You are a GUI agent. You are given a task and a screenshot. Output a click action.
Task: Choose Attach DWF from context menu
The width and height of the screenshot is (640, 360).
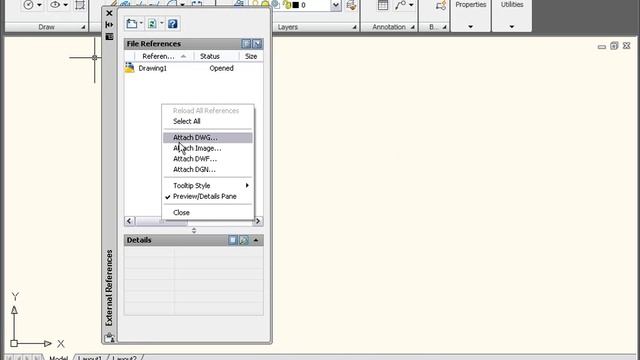(x=207, y=159)
